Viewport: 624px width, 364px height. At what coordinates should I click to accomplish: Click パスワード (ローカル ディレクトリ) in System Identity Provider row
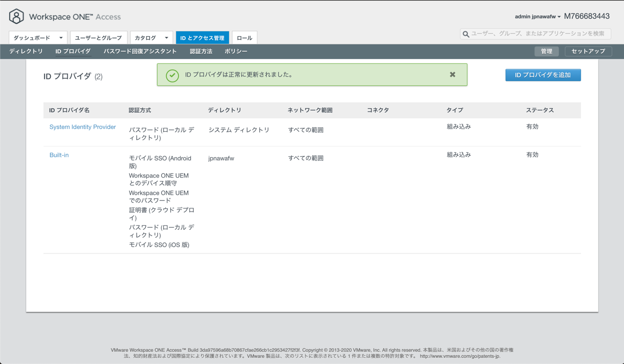point(162,134)
